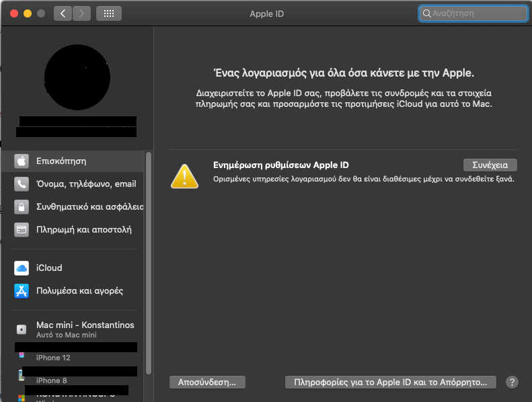Open Συνθηματικό και ασφάλεια section
This screenshot has width=532, height=402.
tap(73, 206)
